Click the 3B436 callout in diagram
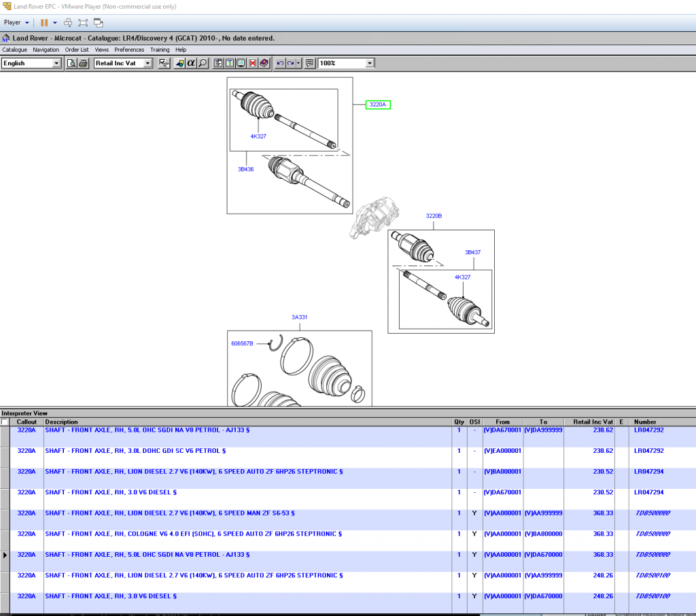Viewport: 696px width, 616px height. (245, 169)
